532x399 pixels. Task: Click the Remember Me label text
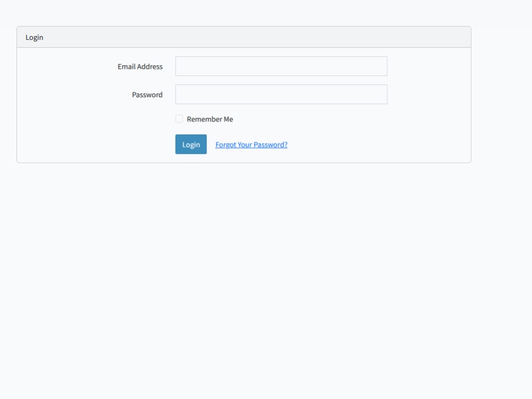coord(210,119)
